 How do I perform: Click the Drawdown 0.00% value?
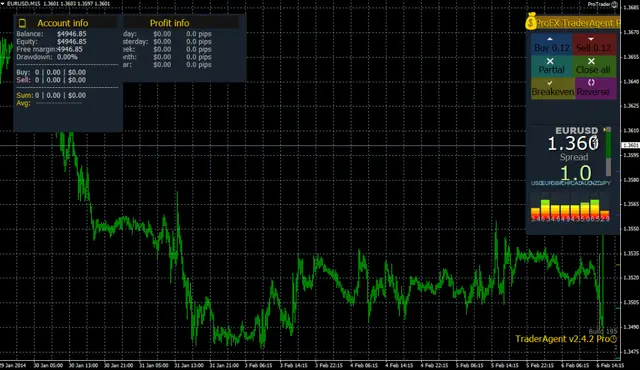click(67, 57)
